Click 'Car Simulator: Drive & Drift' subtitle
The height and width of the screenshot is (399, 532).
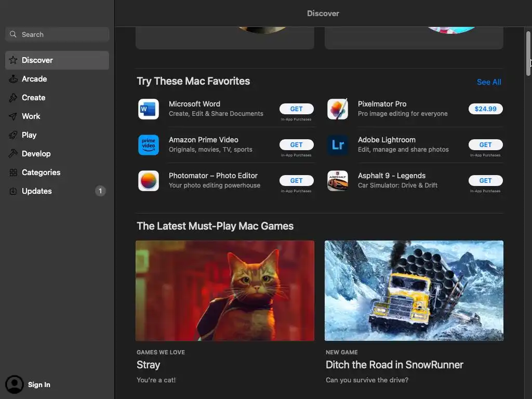pyautogui.click(x=397, y=185)
